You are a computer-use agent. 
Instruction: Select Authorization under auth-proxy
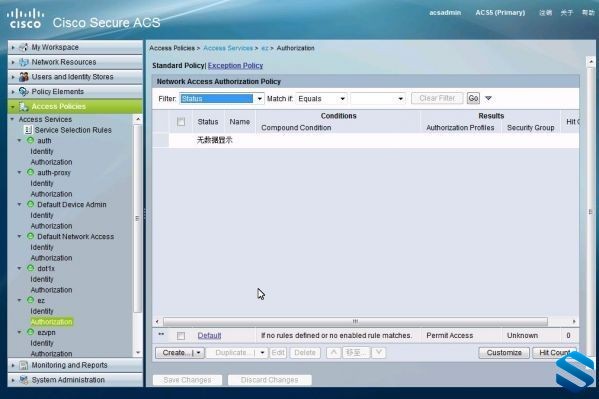click(52, 194)
